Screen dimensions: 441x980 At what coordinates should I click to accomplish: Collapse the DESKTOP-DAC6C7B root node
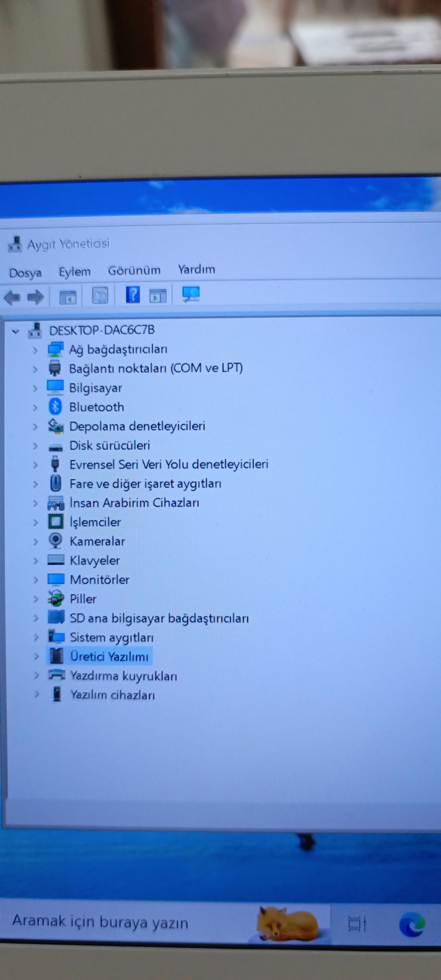coord(16,331)
